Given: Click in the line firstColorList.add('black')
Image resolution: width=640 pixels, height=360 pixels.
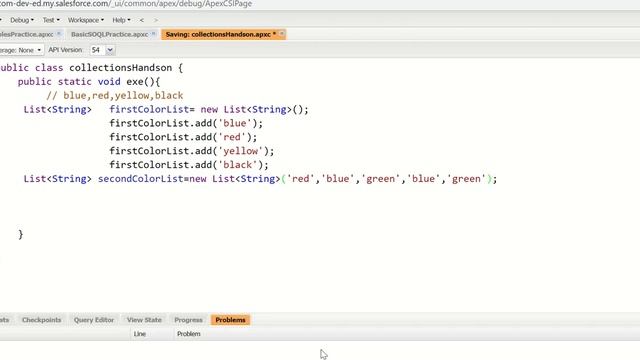Looking at the screenshot, I should 189,165.
